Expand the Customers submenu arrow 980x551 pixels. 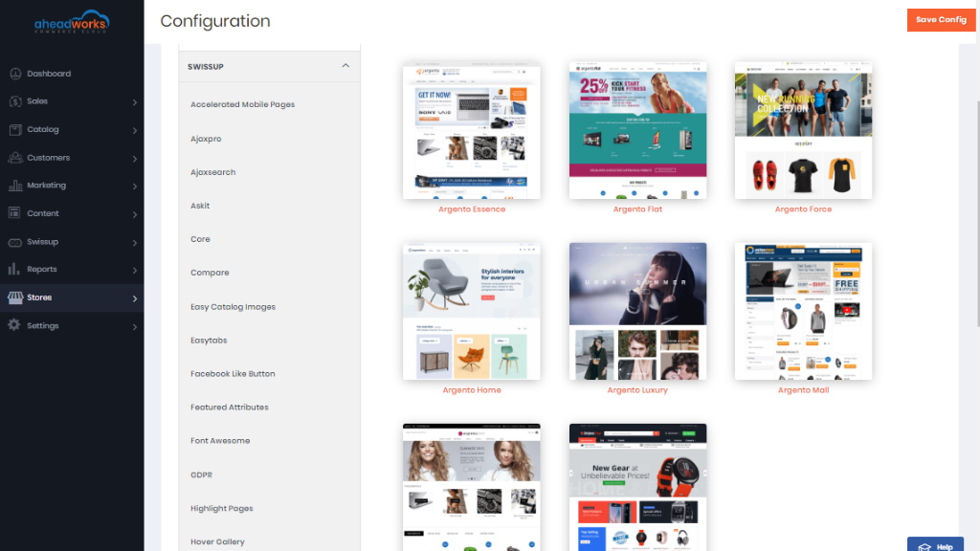[x=134, y=158]
